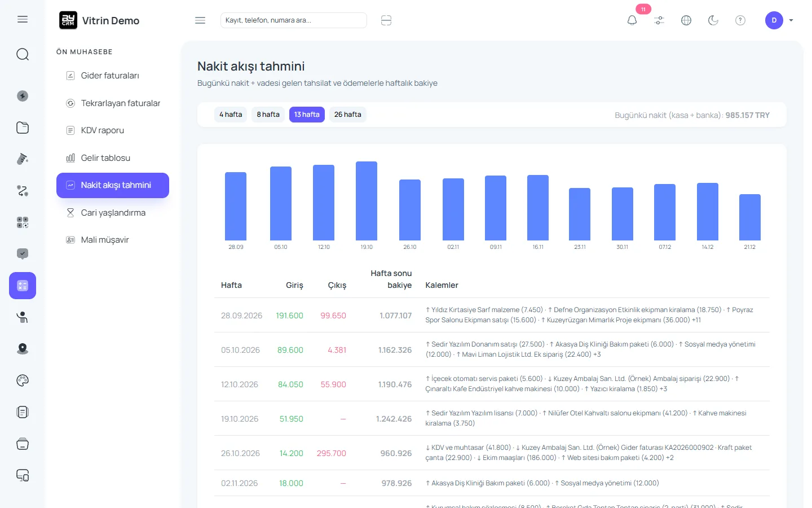Click the 985.157 TRY cash balance text
Image resolution: width=812 pixels, height=508 pixels.
click(747, 115)
